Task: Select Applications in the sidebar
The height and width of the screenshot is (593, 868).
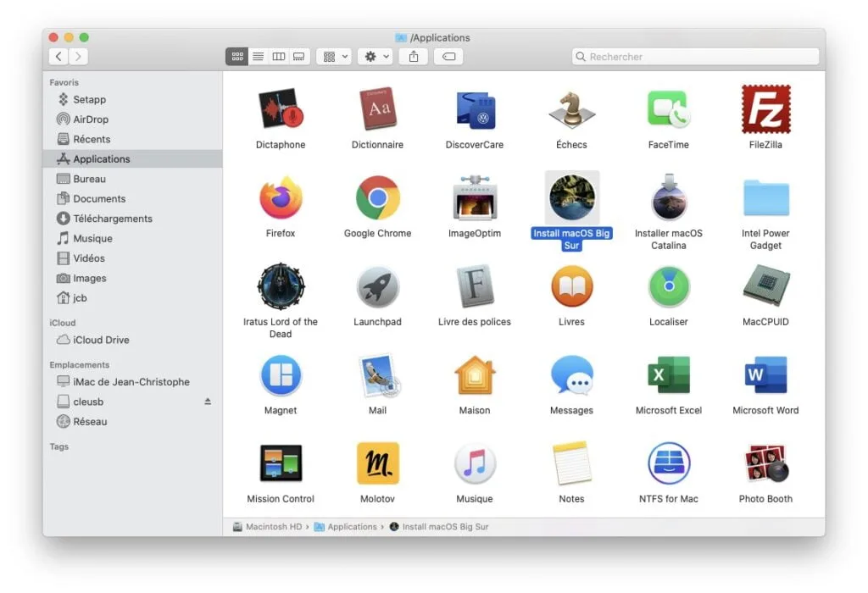Action: tap(133, 158)
